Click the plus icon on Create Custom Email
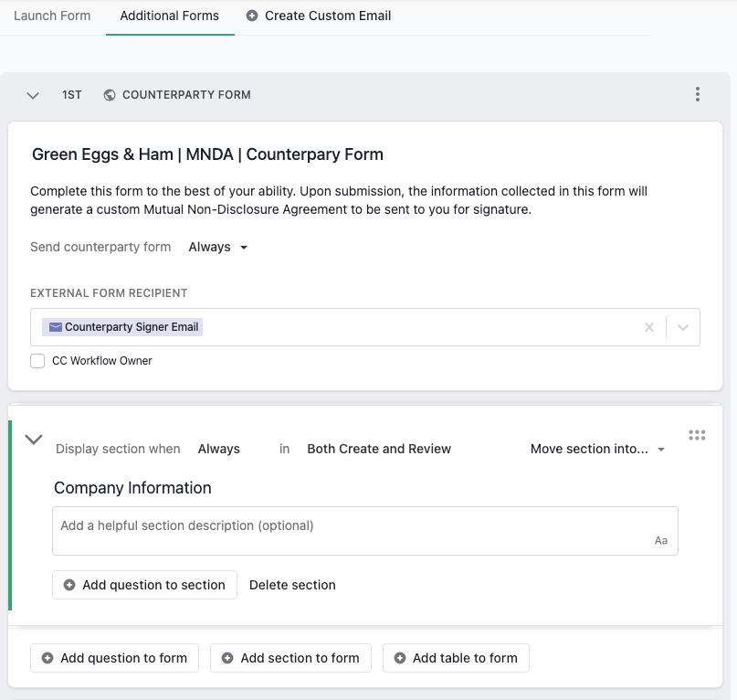This screenshot has width=737, height=700. click(253, 16)
